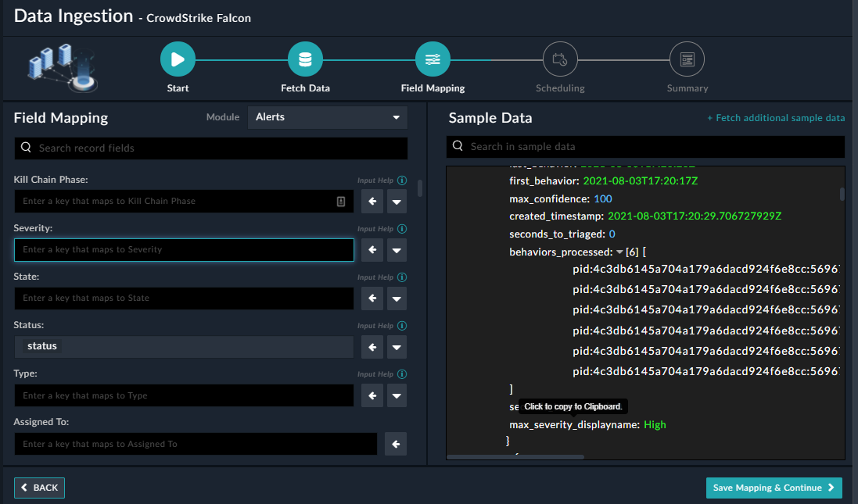
Task: Focus the Search record fields box
Action: tap(210, 148)
